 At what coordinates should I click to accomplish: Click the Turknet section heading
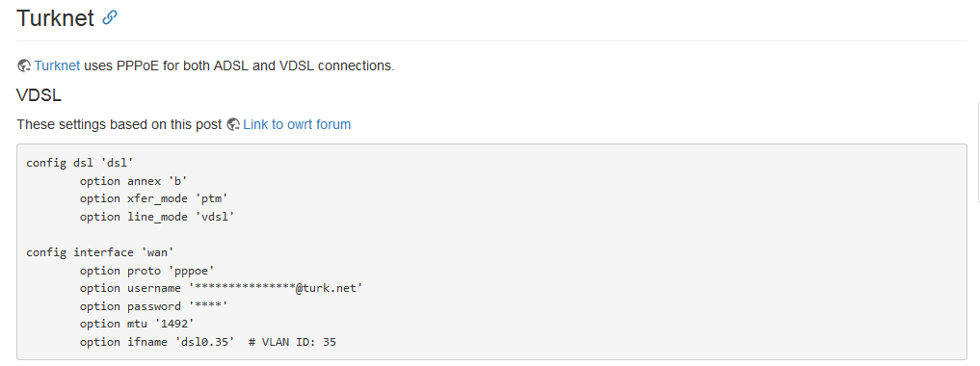tap(55, 18)
